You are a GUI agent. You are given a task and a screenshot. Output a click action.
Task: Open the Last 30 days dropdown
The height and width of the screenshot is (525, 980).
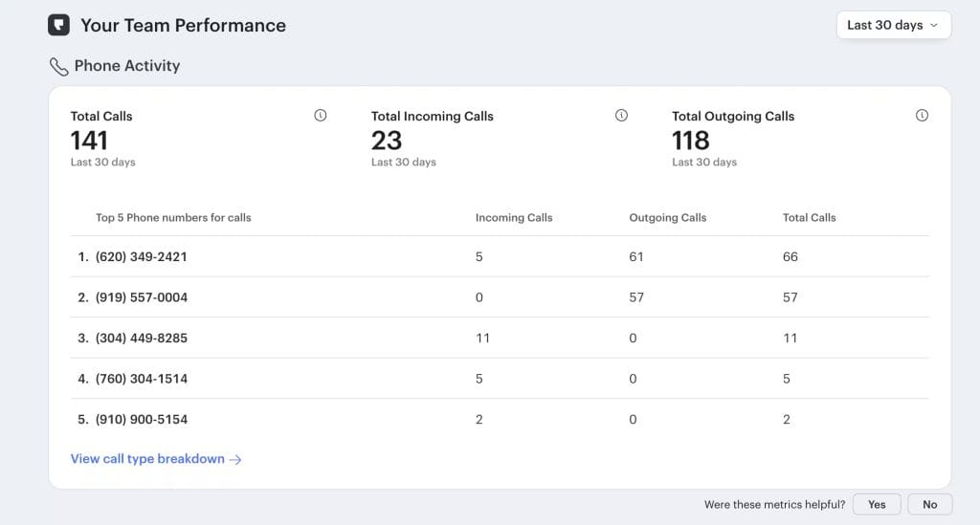[x=893, y=26]
